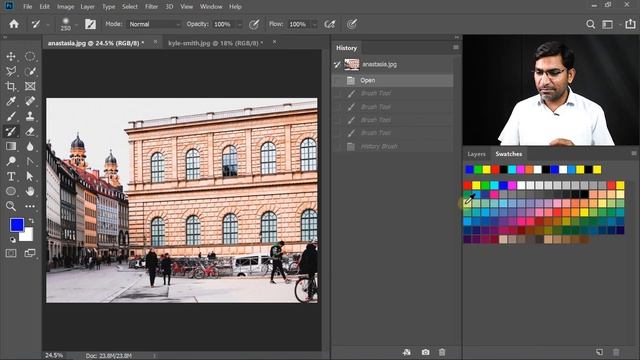This screenshot has width=640, height=360.
Task: Pick the red swatch in recent colors row
Action: (x=495, y=169)
